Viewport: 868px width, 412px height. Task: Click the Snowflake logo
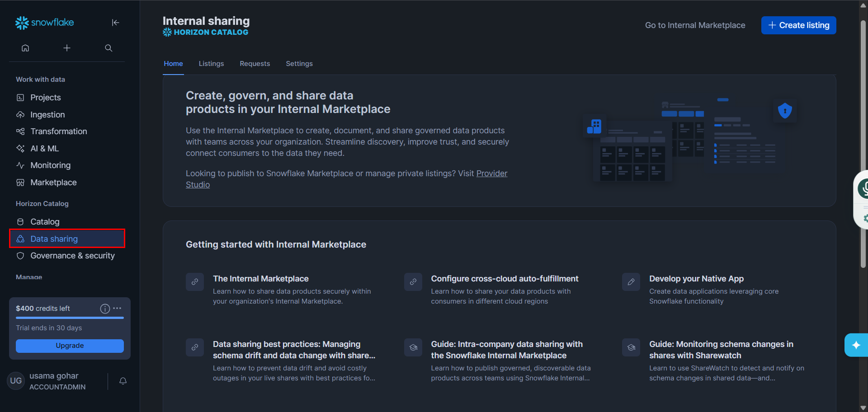tap(44, 23)
